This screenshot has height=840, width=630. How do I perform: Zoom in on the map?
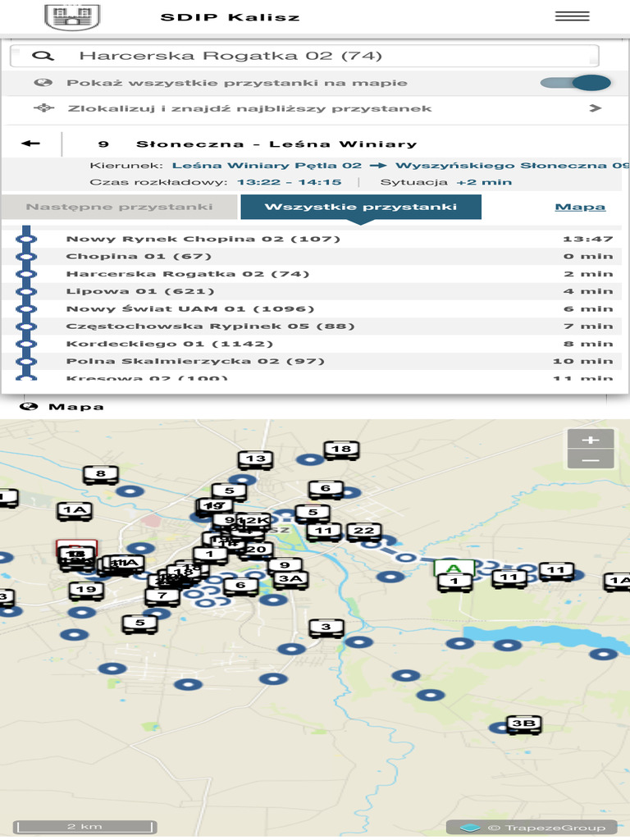tap(591, 440)
